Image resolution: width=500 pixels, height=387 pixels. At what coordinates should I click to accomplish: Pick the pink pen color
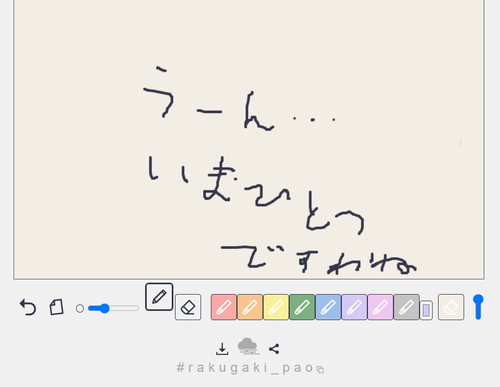point(380,307)
